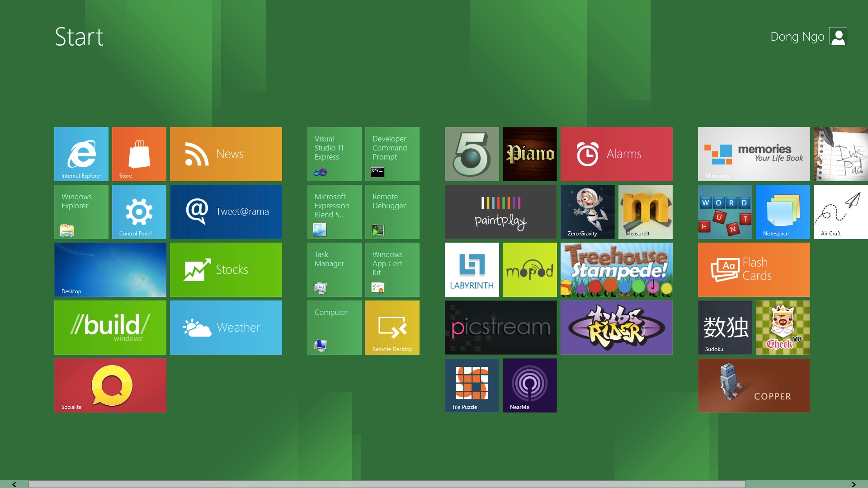Open the Internet Explorer tile
The image size is (868, 488).
click(x=81, y=154)
